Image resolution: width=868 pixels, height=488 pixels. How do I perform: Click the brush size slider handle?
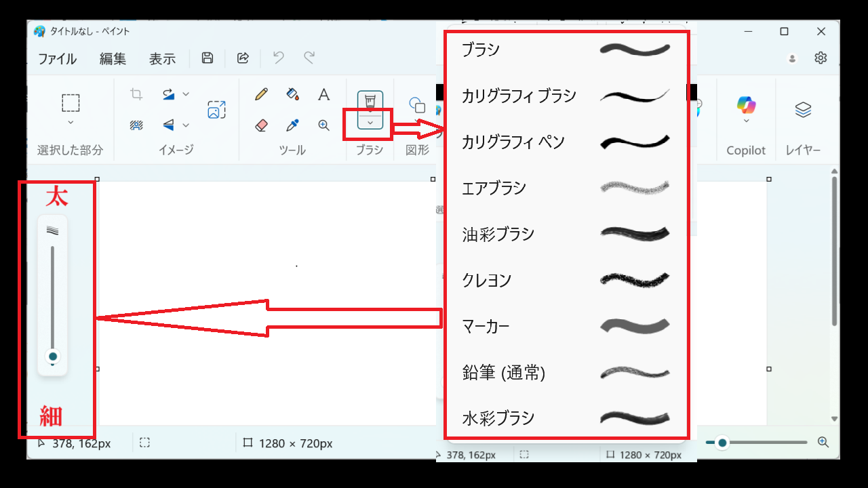[52, 356]
